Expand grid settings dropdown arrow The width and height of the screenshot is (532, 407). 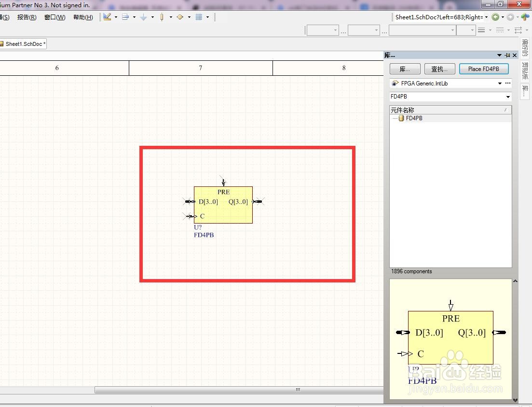(208, 17)
